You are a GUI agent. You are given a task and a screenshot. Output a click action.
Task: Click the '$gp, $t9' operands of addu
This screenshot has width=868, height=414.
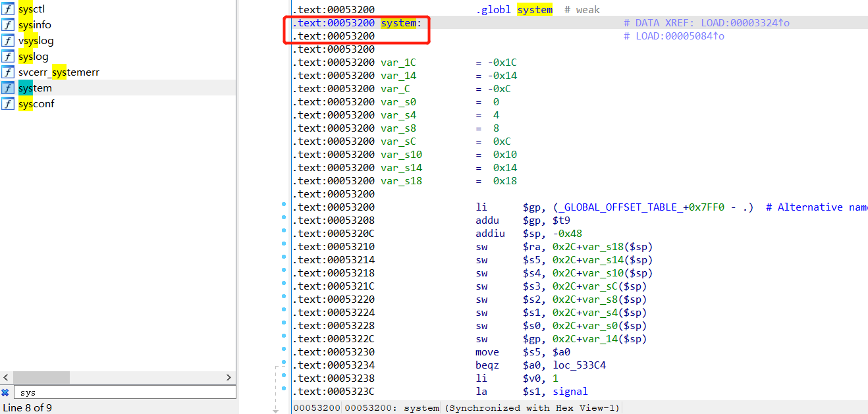547,220
